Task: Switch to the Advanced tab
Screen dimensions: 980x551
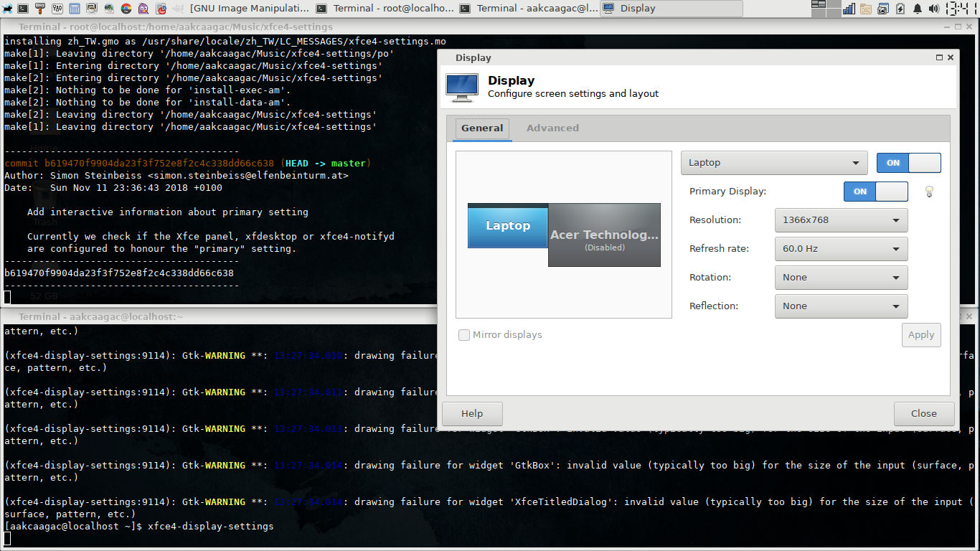Action: [552, 128]
